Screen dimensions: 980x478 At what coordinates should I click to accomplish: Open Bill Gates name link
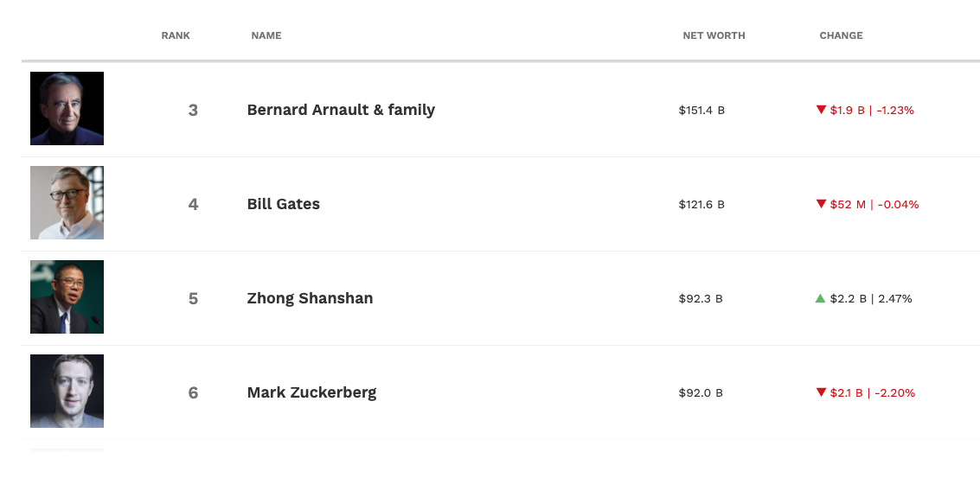[x=283, y=204]
